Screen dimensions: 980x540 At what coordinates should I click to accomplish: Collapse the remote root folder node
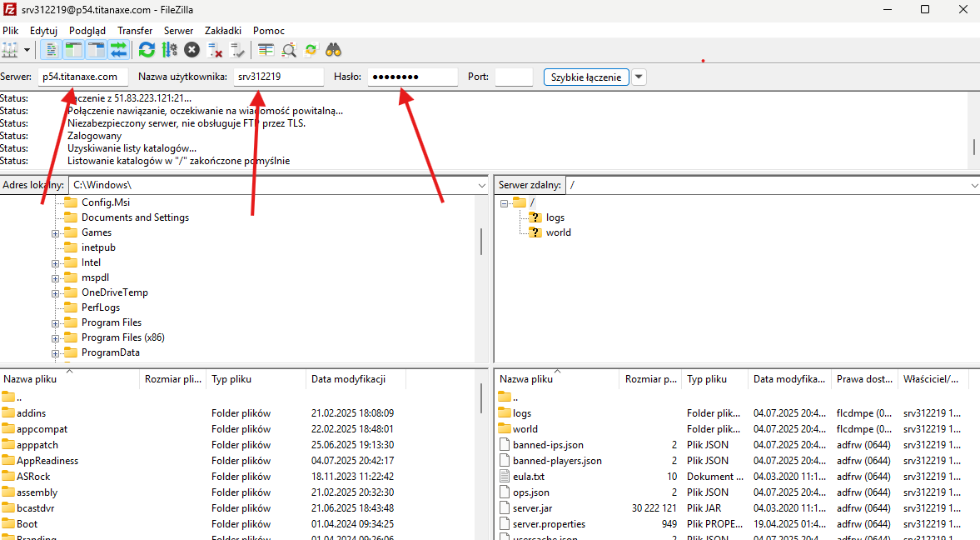pyautogui.click(x=505, y=203)
